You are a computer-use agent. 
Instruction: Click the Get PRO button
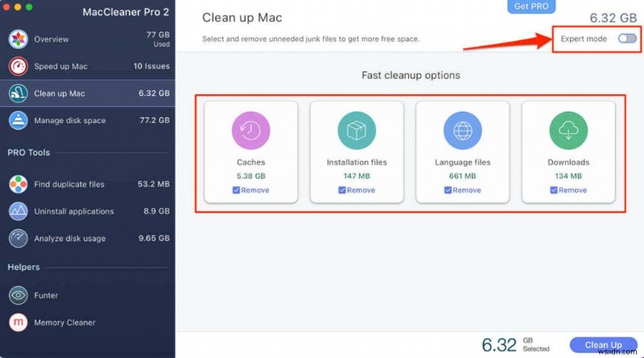click(x=533, y=6)
